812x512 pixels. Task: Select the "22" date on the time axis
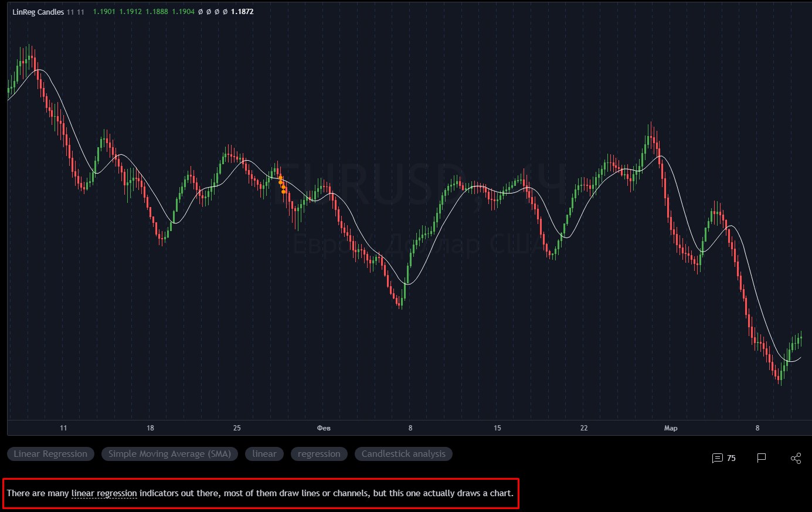tap(584, 428)
